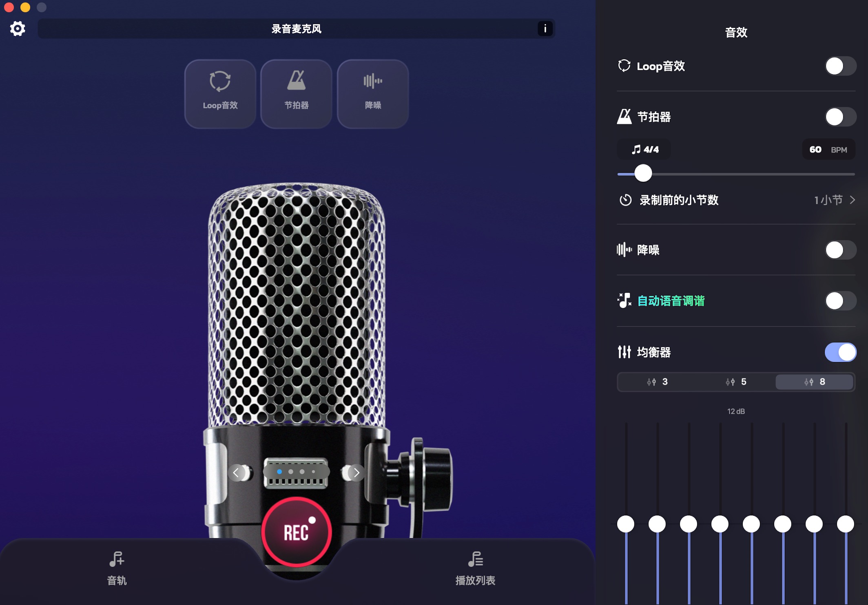Click the noise reduction waveform icon in the panel

(624, 250)
